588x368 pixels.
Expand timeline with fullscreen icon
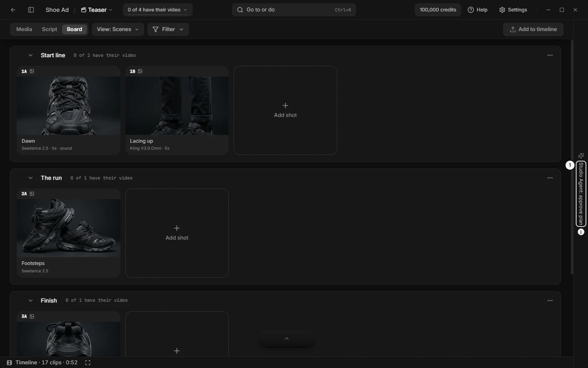coord(88,363)
